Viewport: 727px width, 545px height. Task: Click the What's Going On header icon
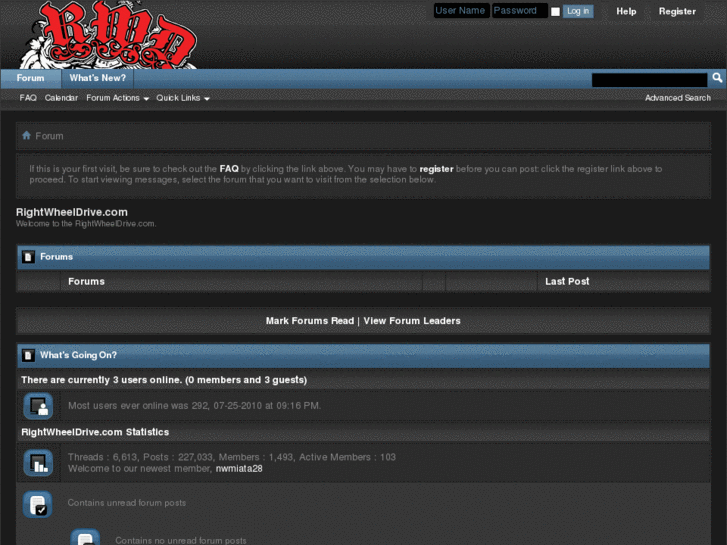pos(28,355)
